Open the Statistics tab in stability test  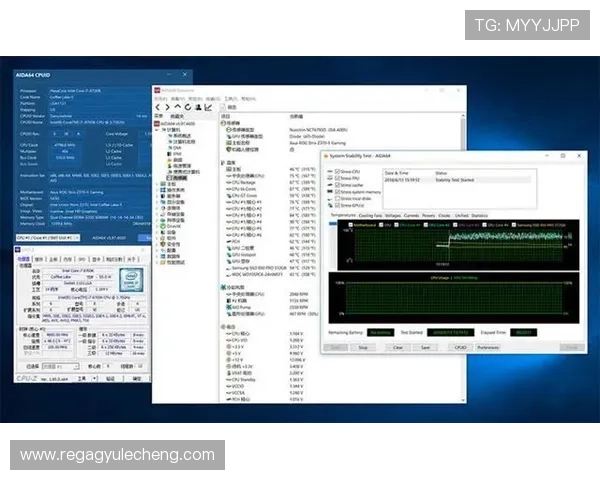point(480,215)
